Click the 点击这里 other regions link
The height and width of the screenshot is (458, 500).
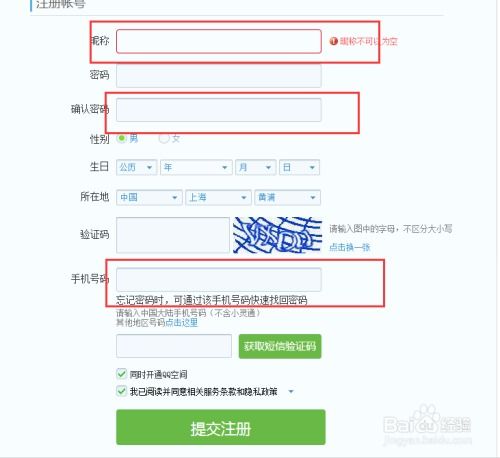coord(182,322)
